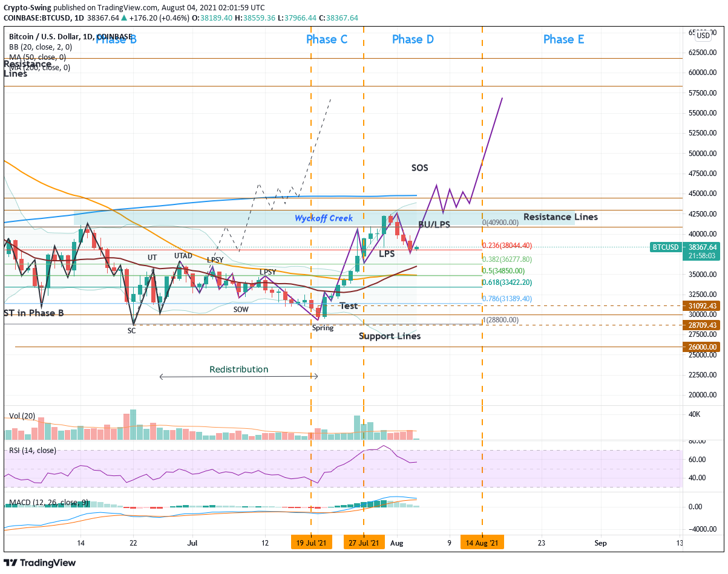Viewport: 728px width, 574px height.
Task: Click the Phase D label
Action: coord(413,39)
